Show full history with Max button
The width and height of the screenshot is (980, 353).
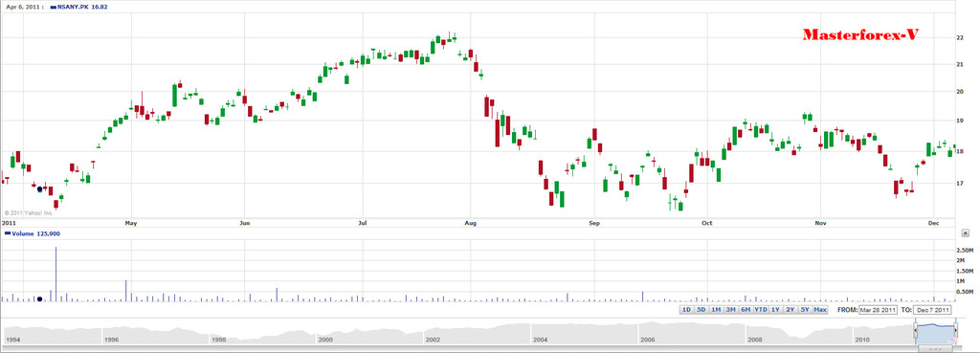click(x=820, y=310)
